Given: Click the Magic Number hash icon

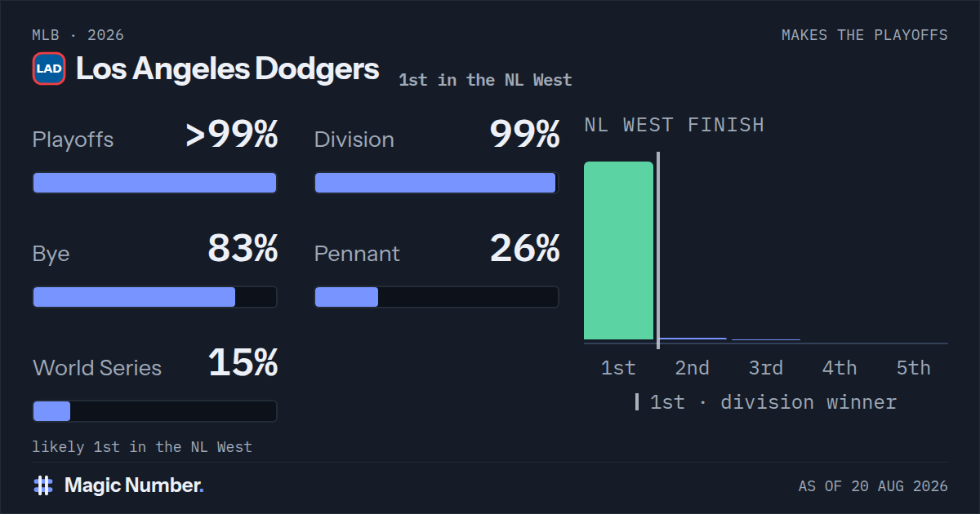Looking at the screenshot, I should pyautogui.click(x=43, y=485).
